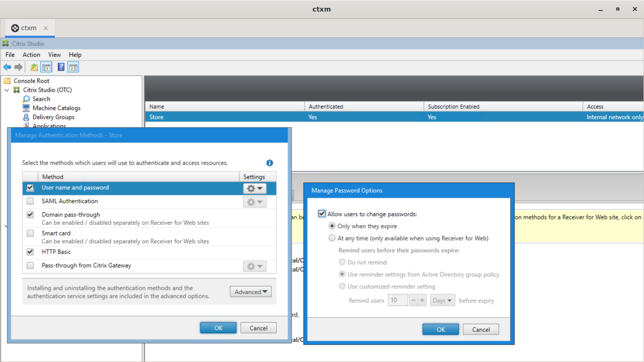The image size is (644, 362).
Task: Close the ctxm tab with X
Action: (46, 28)
